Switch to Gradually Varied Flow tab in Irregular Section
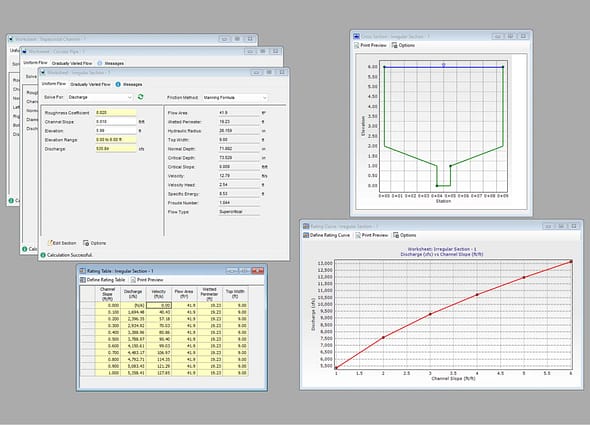Viewport: 590px width, 425px height. pyautogui.click(x=90, y=84)
